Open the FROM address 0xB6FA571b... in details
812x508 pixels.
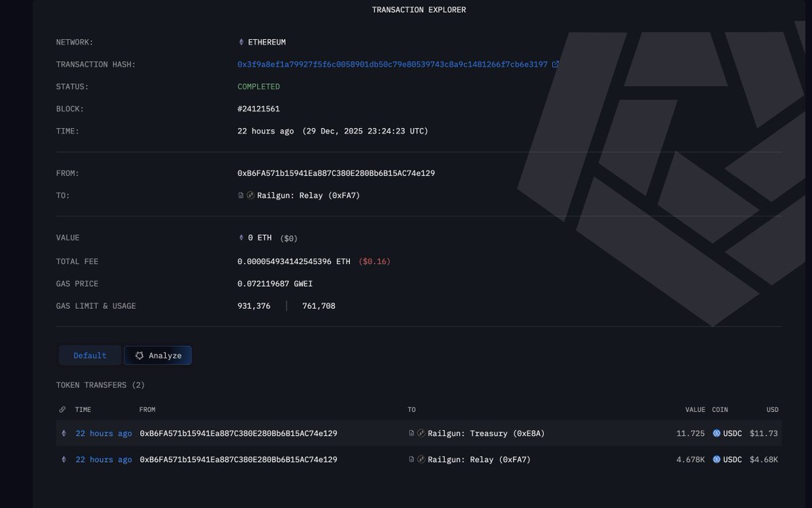(336, 173)
